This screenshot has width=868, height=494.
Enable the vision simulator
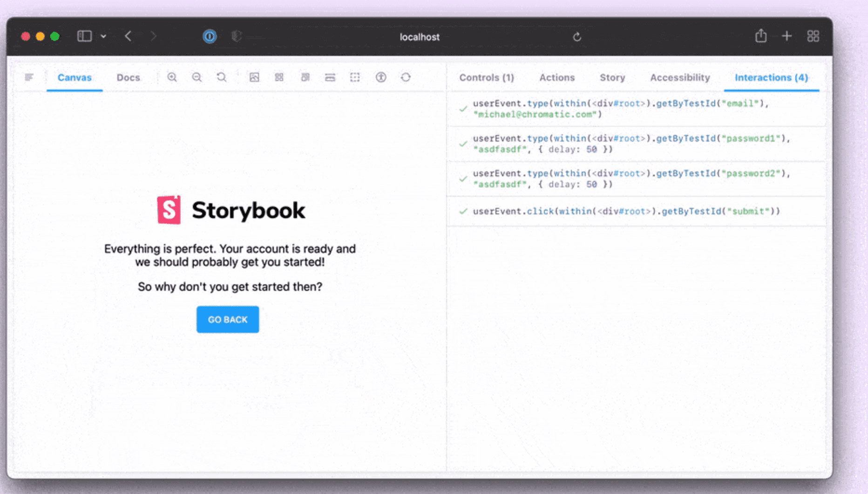[380, 77]
